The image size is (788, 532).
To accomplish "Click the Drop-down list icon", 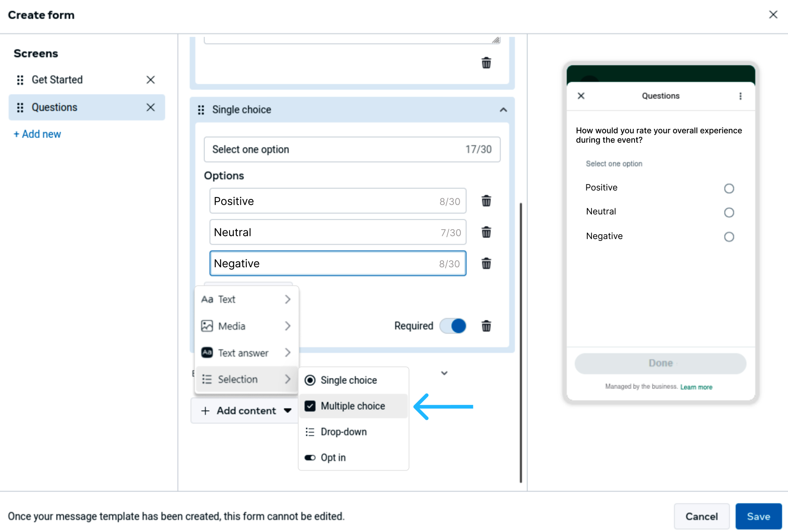I will 310,432.
